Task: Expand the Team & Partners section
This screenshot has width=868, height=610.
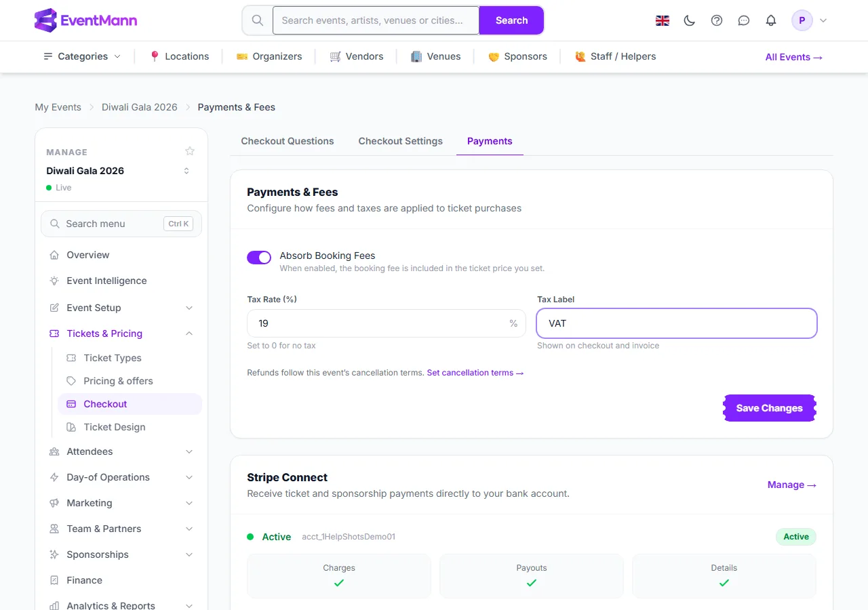Action: click(x=122, y=529)
